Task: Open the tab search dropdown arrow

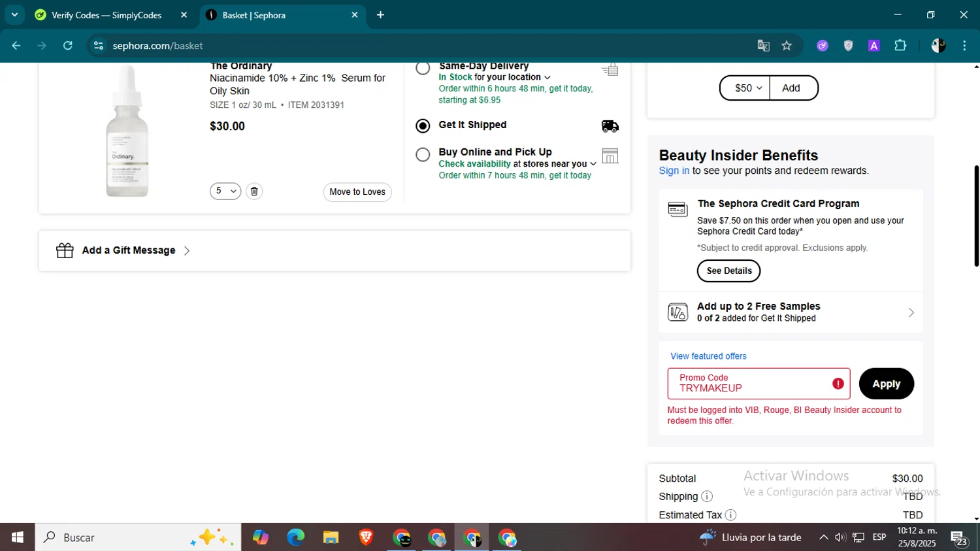Action: coord(14,14)
